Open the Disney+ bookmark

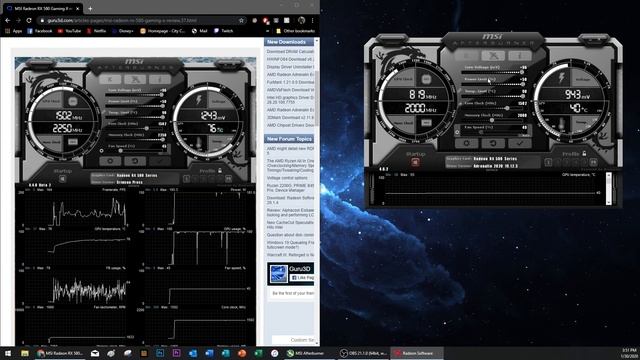(123, 31)
